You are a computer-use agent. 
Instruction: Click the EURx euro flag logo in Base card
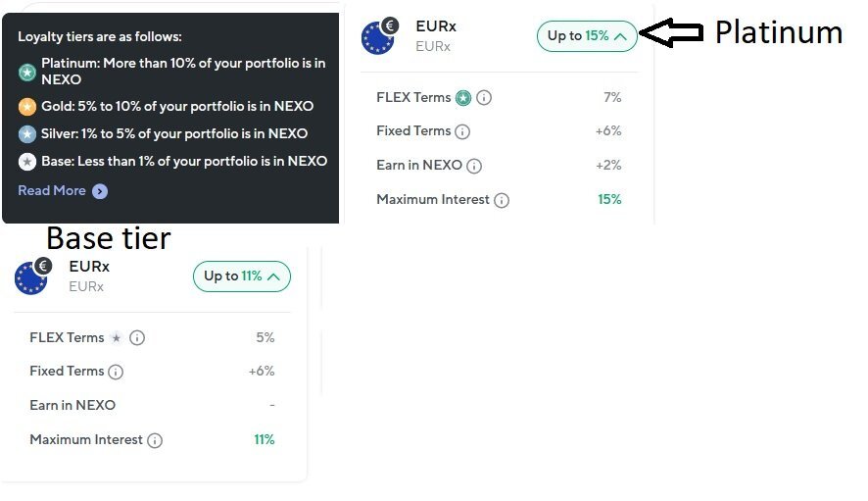pyautogui.click(x=32, y=276)
